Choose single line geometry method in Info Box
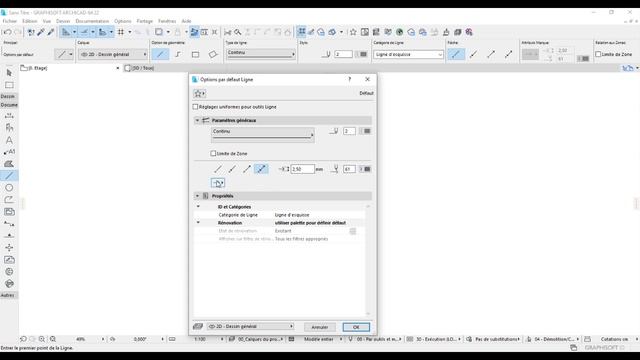This screenshot has width=640, height=360. point(160,54)
